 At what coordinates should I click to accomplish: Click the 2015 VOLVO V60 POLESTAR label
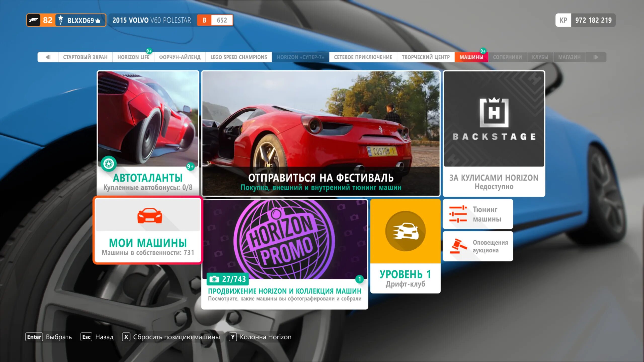coord(152,20)
